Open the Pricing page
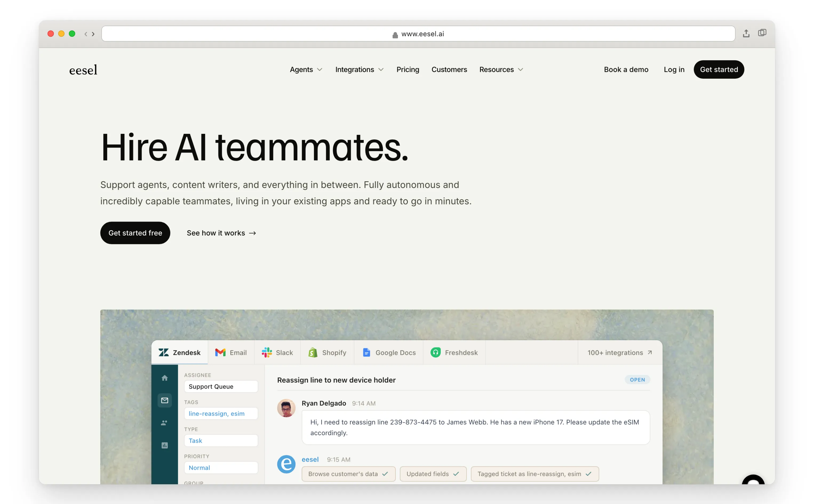This screenshot has width=814, height=504. pyautogui.click(x=408, y=69)
